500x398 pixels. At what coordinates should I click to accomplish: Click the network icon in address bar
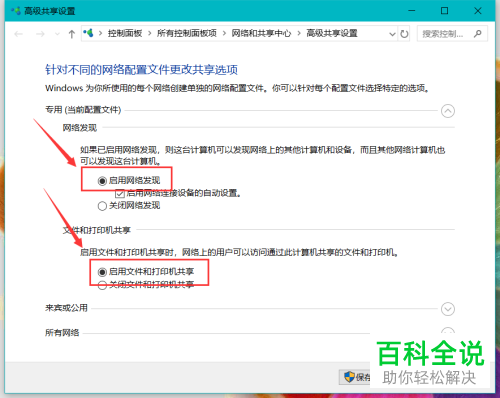(x=88, y=33)
